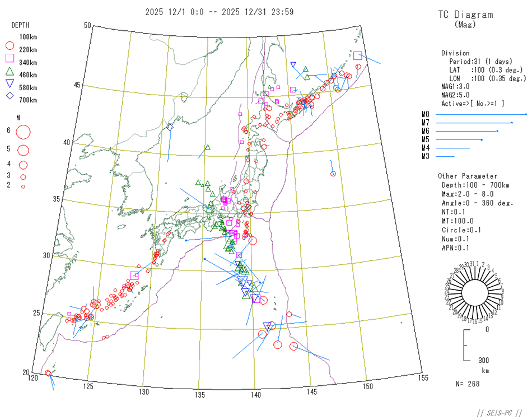Click the red circle 220km depth symbol
Screen dimensions: 532x420
tap(10, 45)
